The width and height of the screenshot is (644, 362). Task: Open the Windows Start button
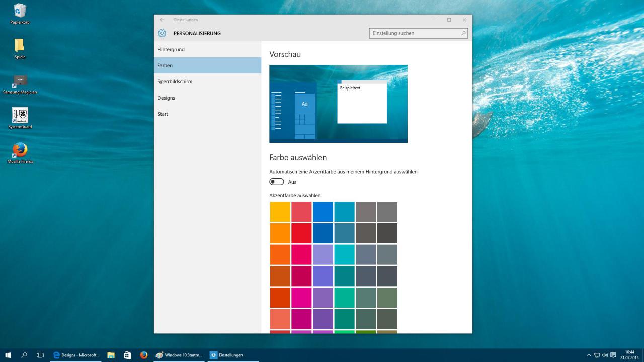point(8,355)
